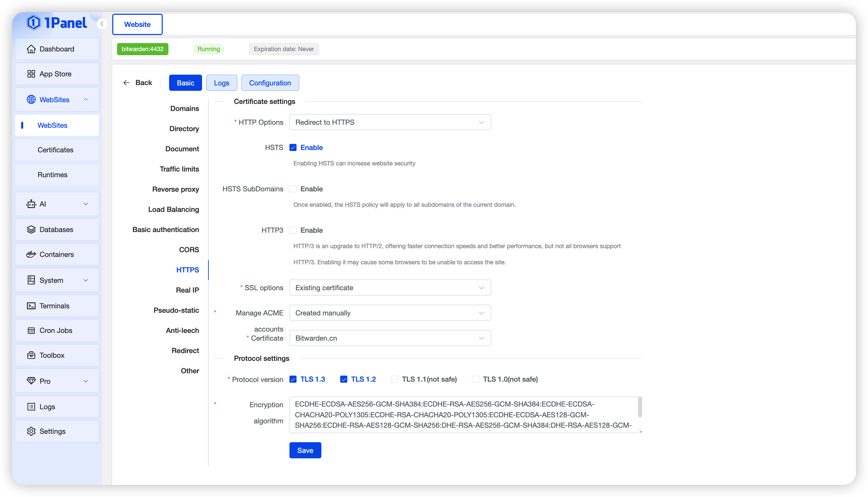Disable the HSTS Enable checkbox
The height and width of the screenshot is (497, 868).
click(293, 148)
